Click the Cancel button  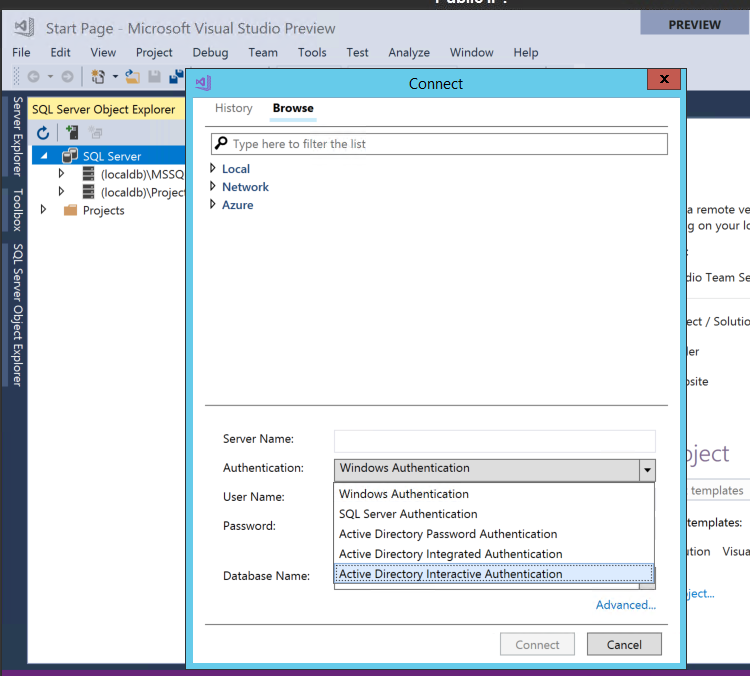click(624, 645)
